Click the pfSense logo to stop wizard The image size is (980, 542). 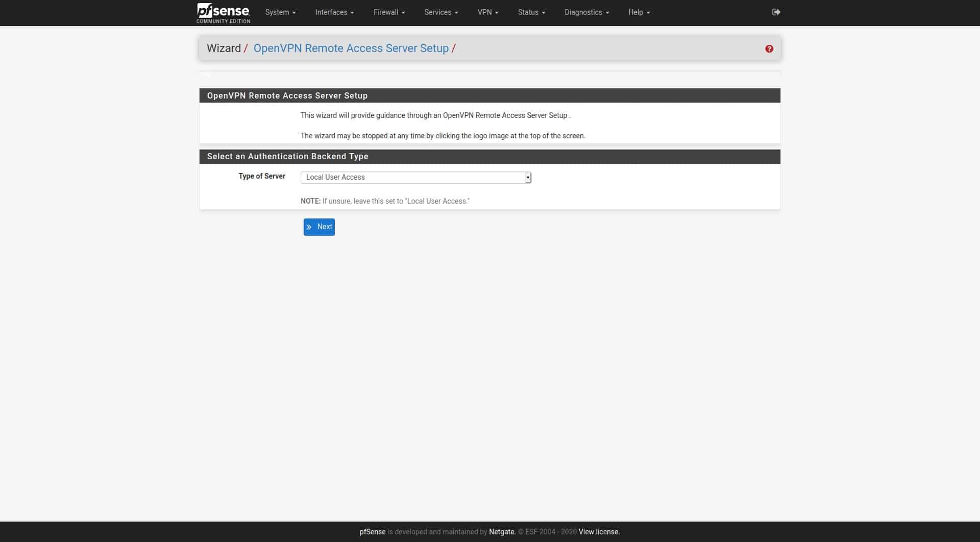coord(223,13)
